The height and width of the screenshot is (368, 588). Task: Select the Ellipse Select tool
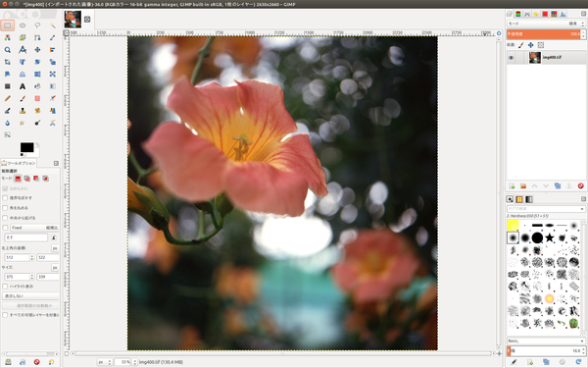pos(23,26)
